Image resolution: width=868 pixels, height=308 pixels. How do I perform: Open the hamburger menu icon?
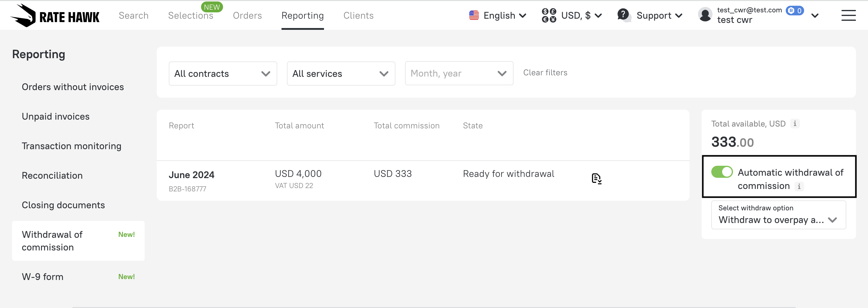[x=848, y=15]
